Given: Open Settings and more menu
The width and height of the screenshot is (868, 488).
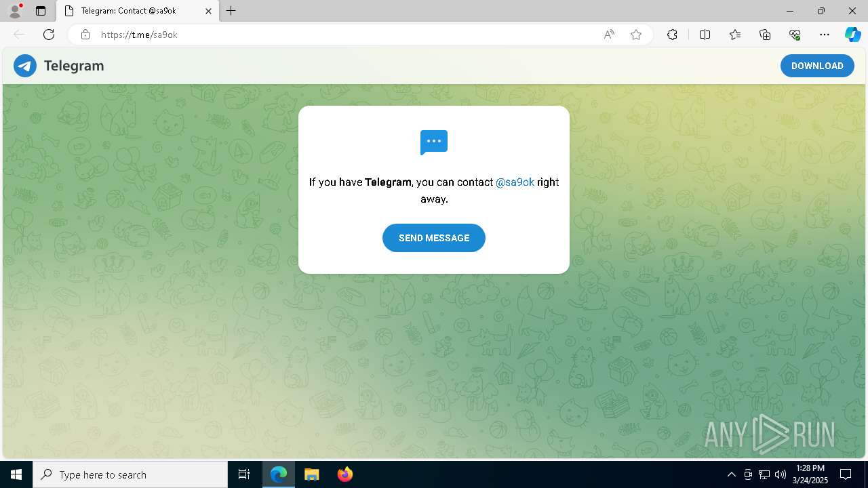Looking at the screenshot, I should 825,35.
